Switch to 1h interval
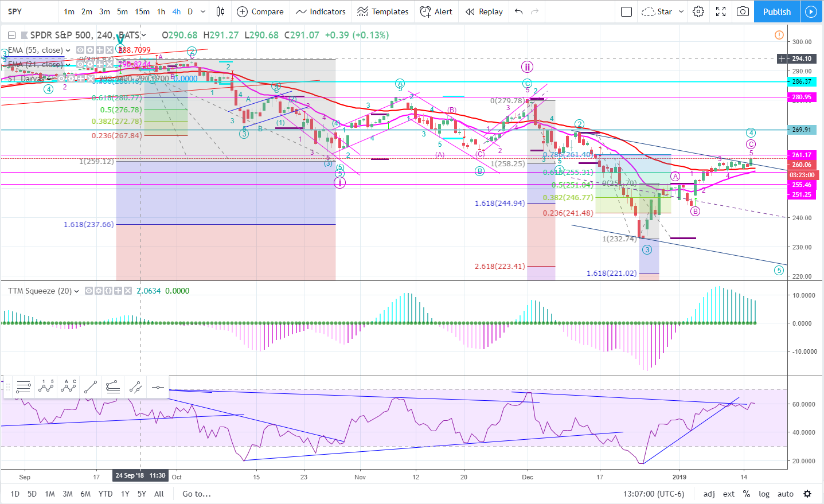Image resolution: width=824 pixels, height=504 pixels. click(x=161, y=11)
